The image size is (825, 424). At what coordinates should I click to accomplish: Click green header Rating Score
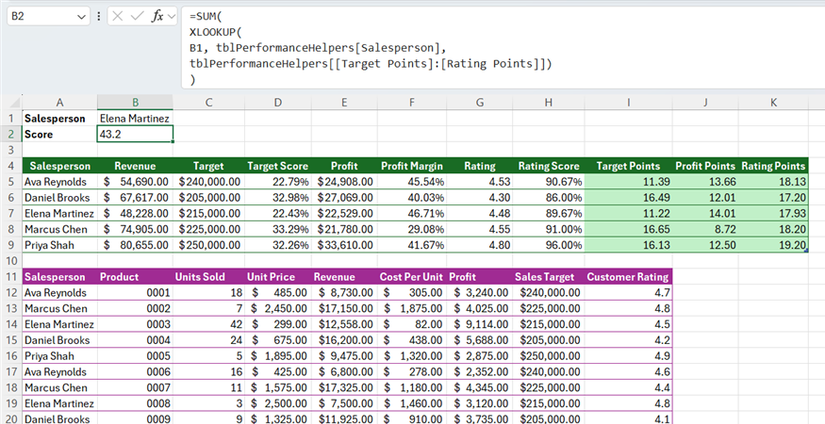coord(548,166)
